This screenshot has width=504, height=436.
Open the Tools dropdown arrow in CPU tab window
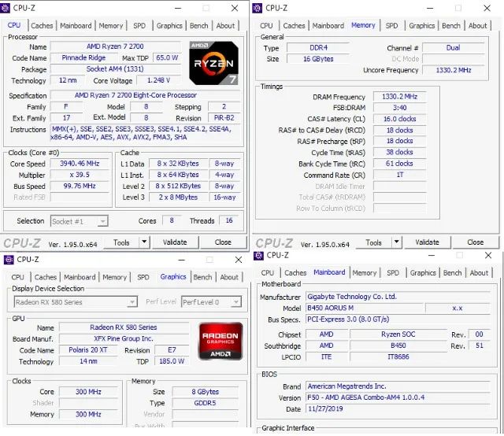coord(144,242)
